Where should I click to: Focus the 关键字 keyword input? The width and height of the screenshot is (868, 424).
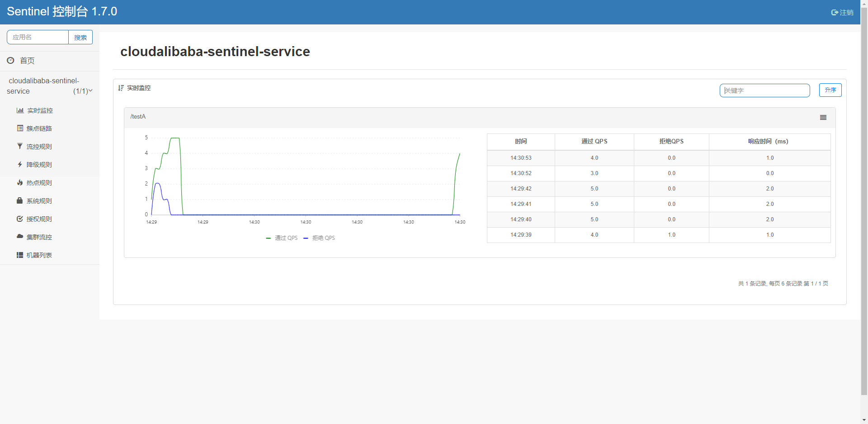(764, 91)
